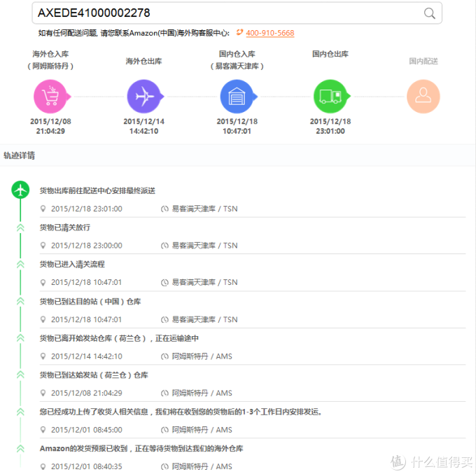This screenshot has height=474, width=476.
Task: Click the 轨迹详情 section header
Action: (19, 155)
